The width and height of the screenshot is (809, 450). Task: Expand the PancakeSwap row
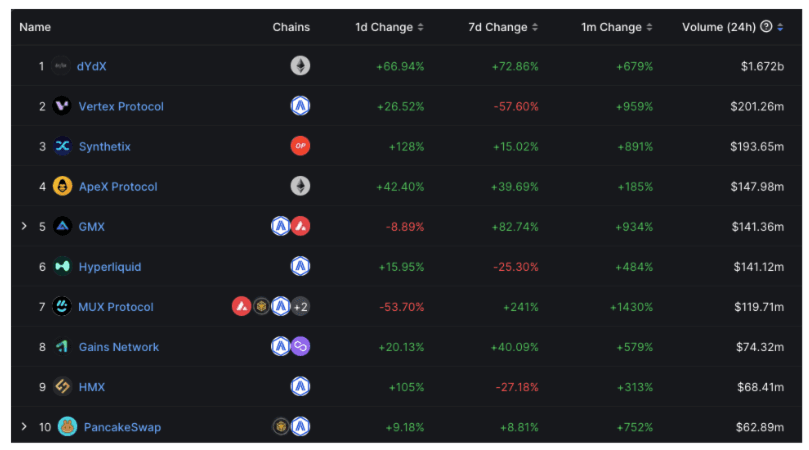click(24, 427)
